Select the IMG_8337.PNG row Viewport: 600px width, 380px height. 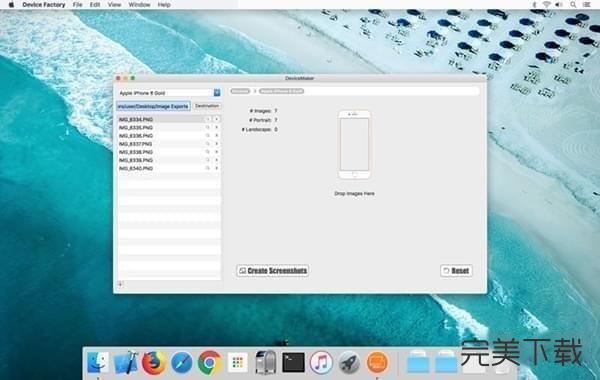click(169, 144)
